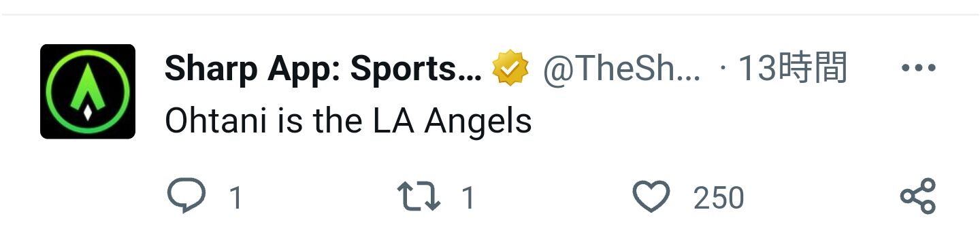Open the tweet text 'Ohtani is the LA Angels'
Screen dimensions: 980x246
click(348, 122)
